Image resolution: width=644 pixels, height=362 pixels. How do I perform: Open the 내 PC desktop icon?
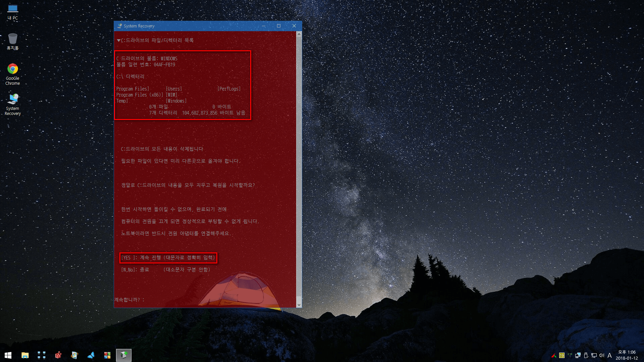click(x=13, y=12)
